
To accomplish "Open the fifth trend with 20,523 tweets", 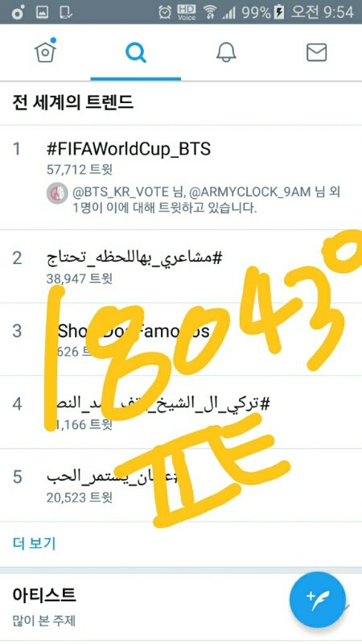I will tap(181, 485).
